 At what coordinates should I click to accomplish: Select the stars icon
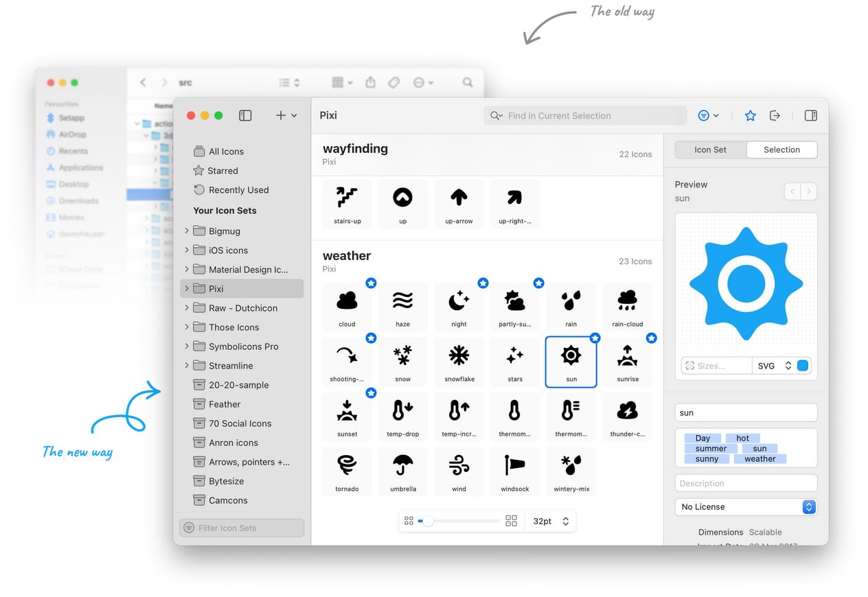515,362
